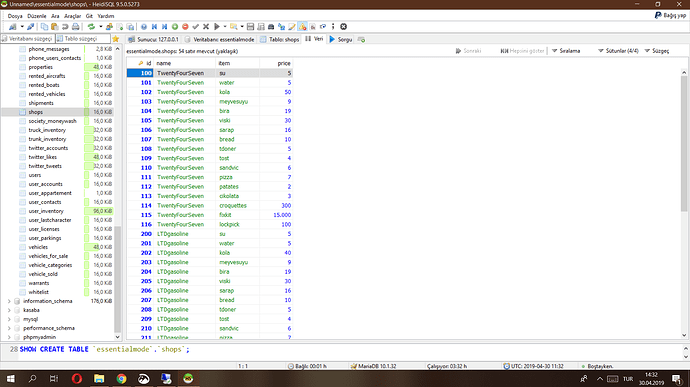Click the cancel editing X icon

(x=206, y=27)
